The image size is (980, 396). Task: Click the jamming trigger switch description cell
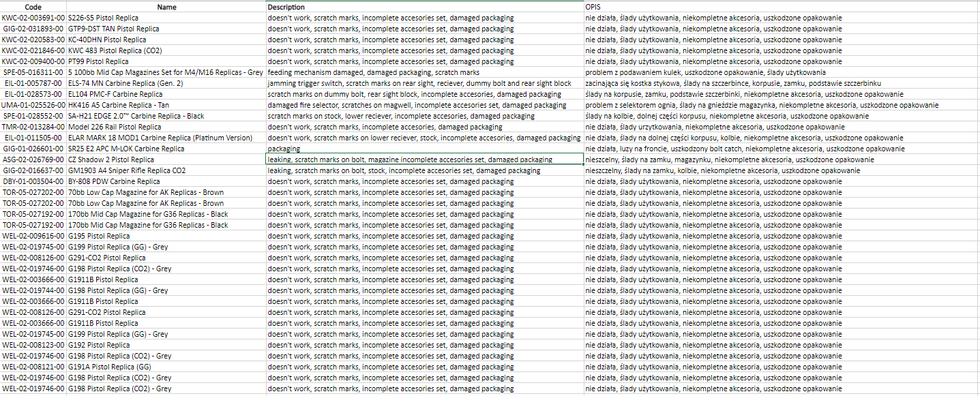point(423,83)
